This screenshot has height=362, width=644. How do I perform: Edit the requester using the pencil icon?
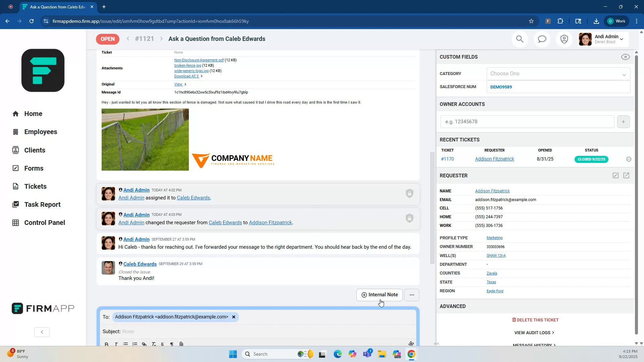pos(616,175)
